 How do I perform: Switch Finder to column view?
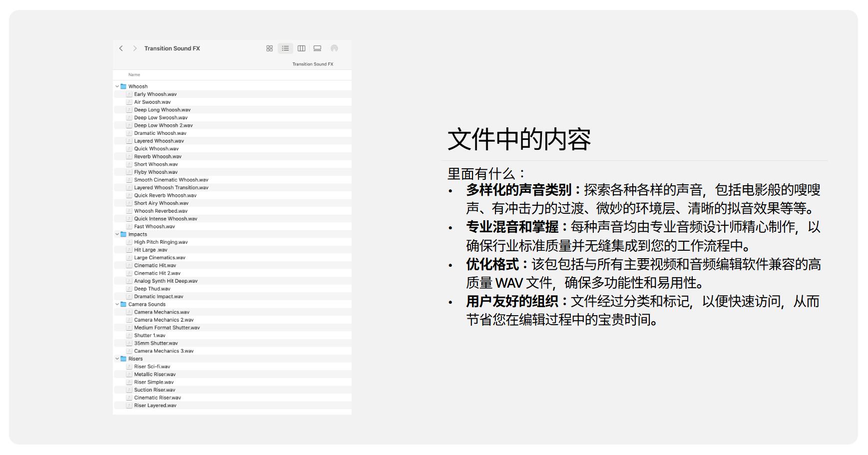[301, 48]
